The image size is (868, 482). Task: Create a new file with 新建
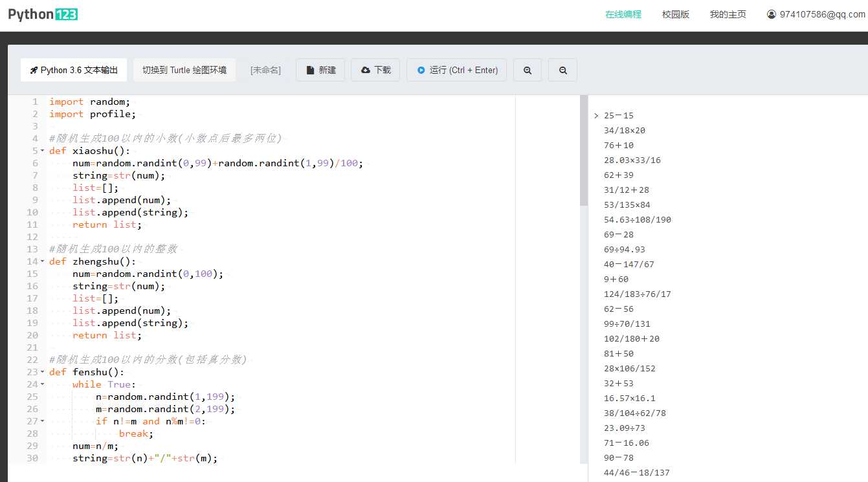(x=320, y=70)
